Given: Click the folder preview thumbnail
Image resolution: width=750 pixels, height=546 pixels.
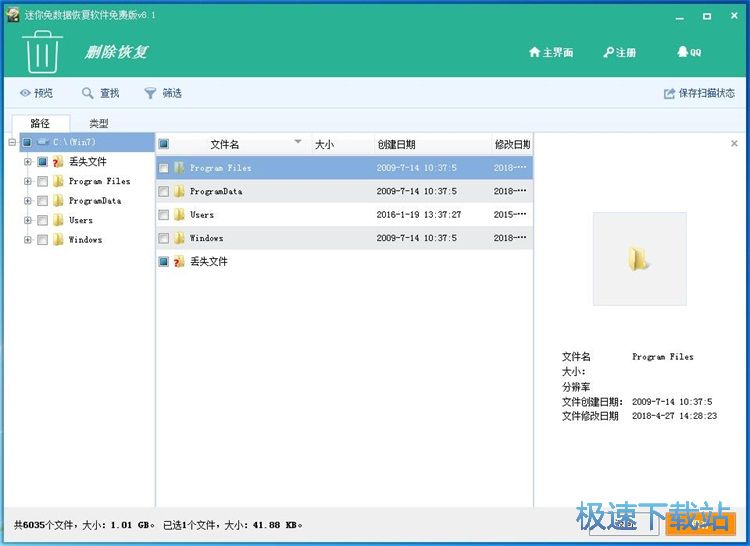Looking at the screenshot, I should (x=639, y=259).
